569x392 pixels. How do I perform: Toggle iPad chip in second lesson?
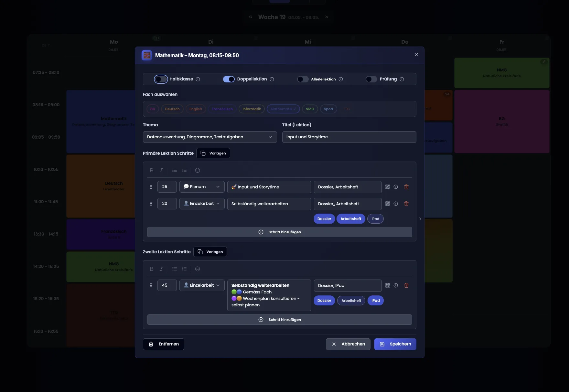pyautogui.click(x=376, y=301)
